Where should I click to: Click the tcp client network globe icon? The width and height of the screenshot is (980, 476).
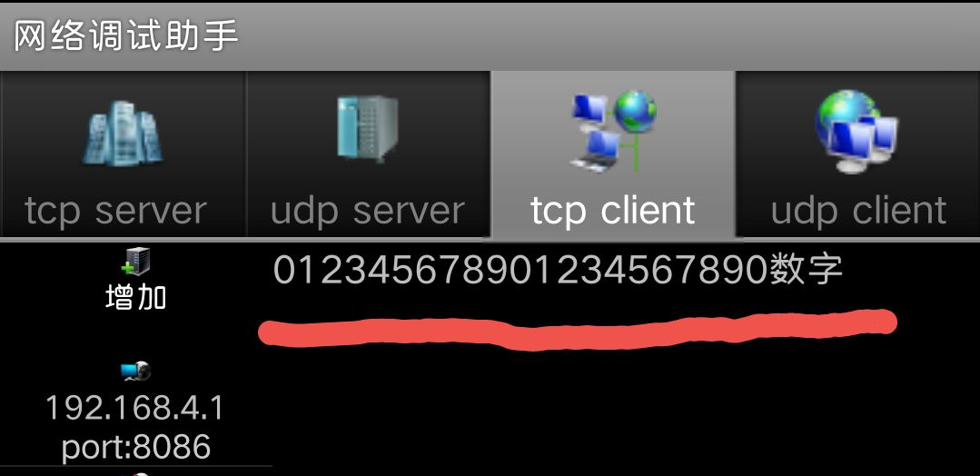tap(612, 132)
